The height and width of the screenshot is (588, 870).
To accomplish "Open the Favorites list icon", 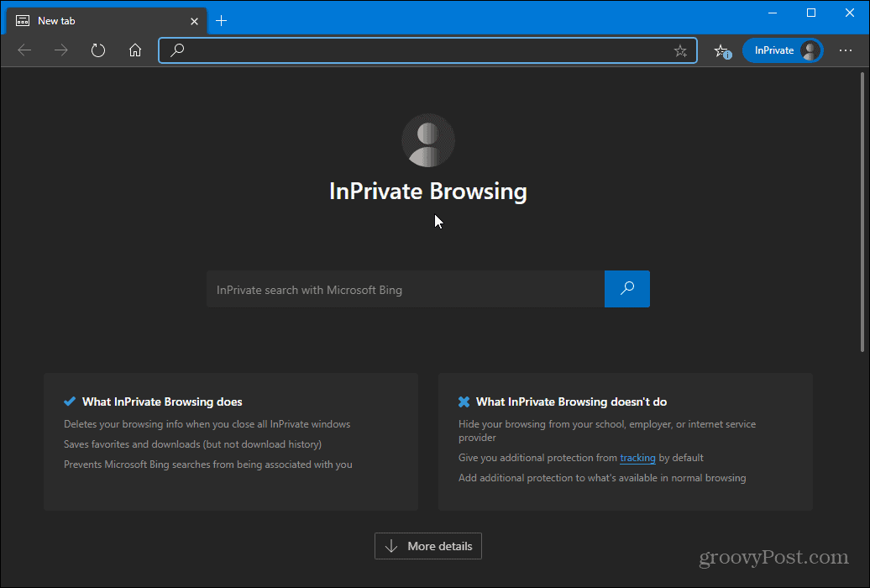I will [722, 51].
